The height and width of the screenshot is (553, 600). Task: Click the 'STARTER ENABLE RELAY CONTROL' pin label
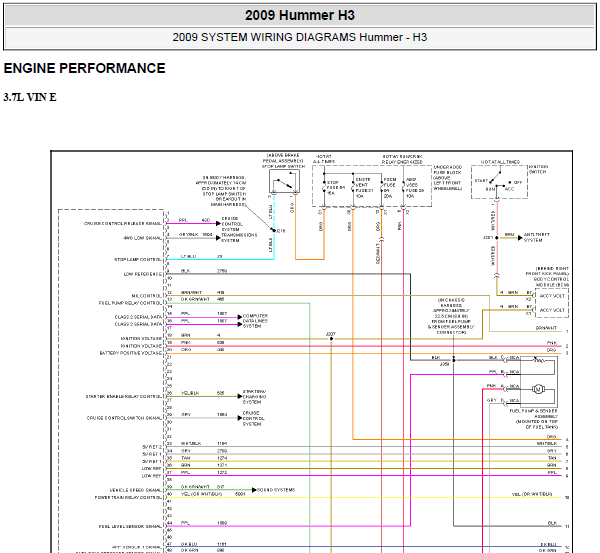tap(124, 396)
